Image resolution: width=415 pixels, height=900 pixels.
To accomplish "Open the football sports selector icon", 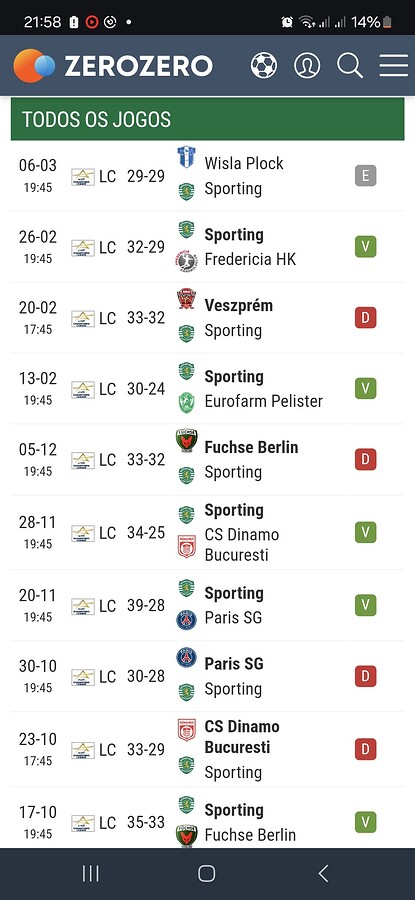I will point(264,65).
